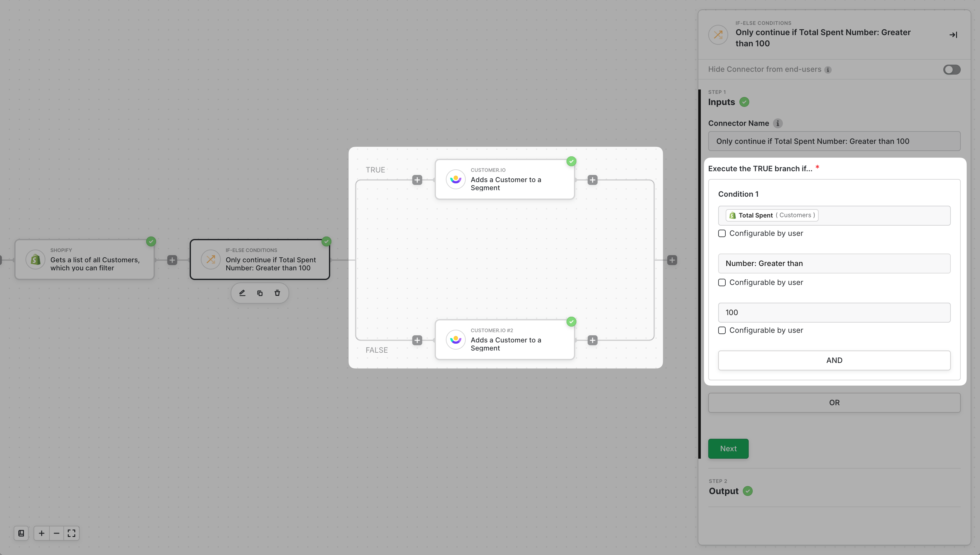Check Configurable by user under Total Spent
Viewport: 980px width, 555px height.
(x=722, y=233)
